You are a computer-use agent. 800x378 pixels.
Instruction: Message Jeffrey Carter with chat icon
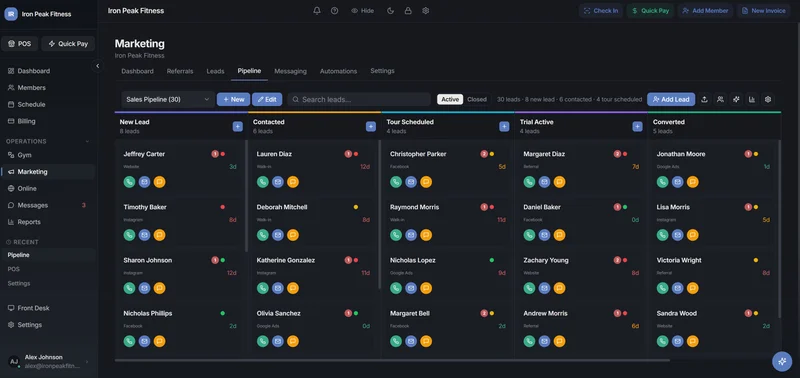point(159,182)
